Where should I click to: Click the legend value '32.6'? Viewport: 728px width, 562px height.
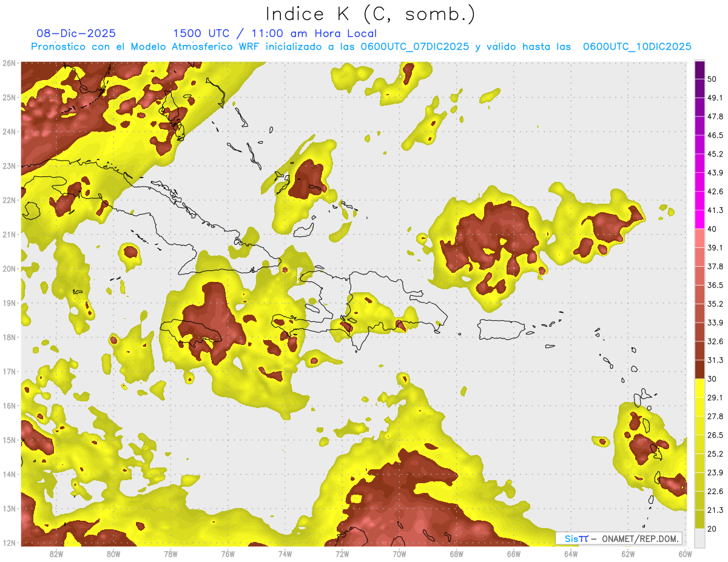coord(715,341)
